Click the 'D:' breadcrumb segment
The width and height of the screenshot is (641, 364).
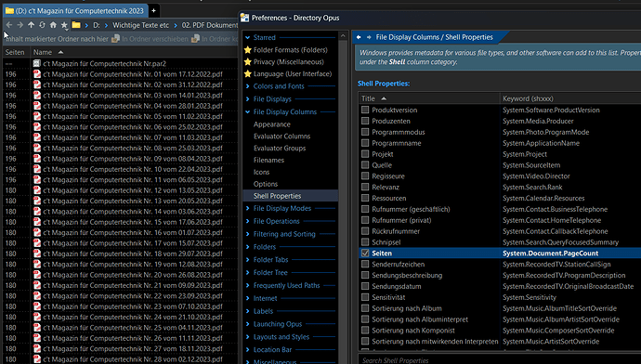pos(96,25)
